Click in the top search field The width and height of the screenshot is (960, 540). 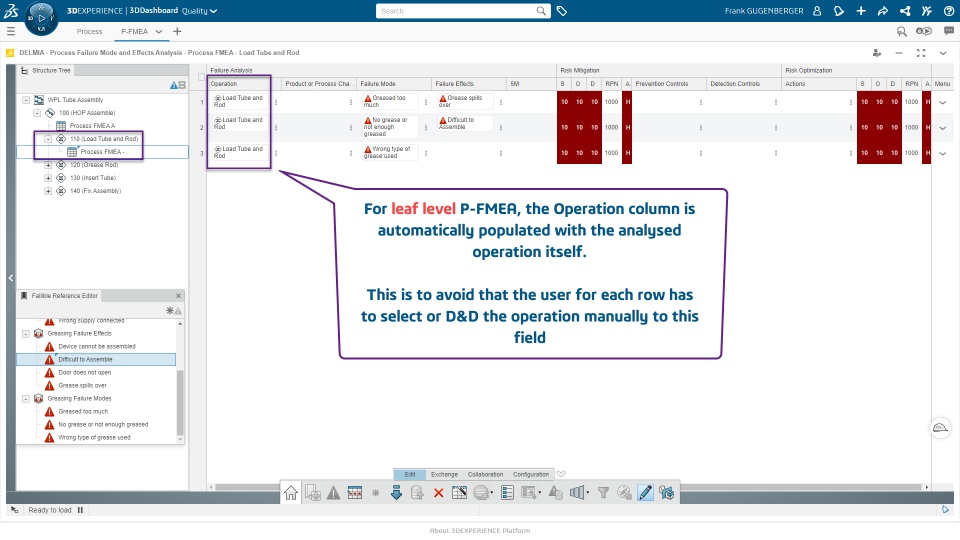(x=456, y=11)
